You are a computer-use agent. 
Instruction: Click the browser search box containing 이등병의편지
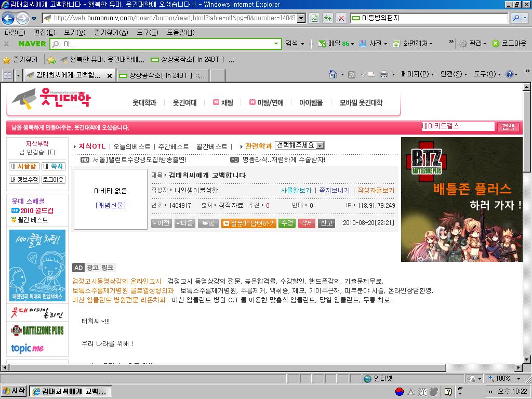pos(429,18)
